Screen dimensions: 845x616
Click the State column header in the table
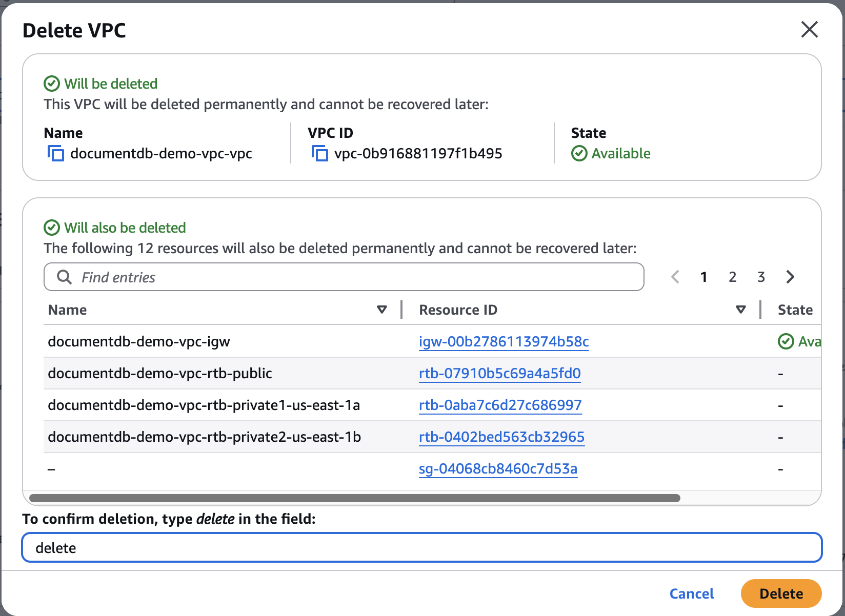click(795, 310)
